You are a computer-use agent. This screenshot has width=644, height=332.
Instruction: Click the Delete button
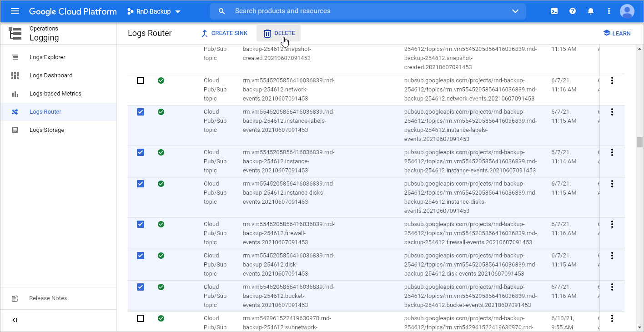(x=279, y=33)
